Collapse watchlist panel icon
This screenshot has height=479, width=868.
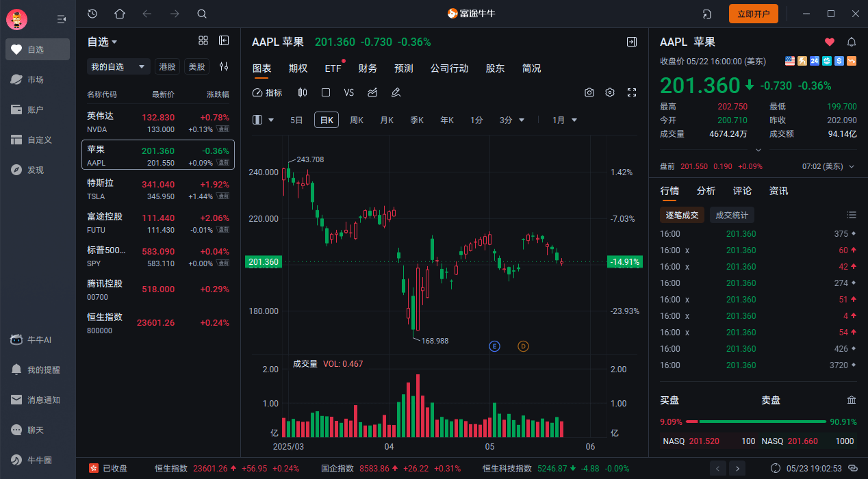[x=224, y=41]
